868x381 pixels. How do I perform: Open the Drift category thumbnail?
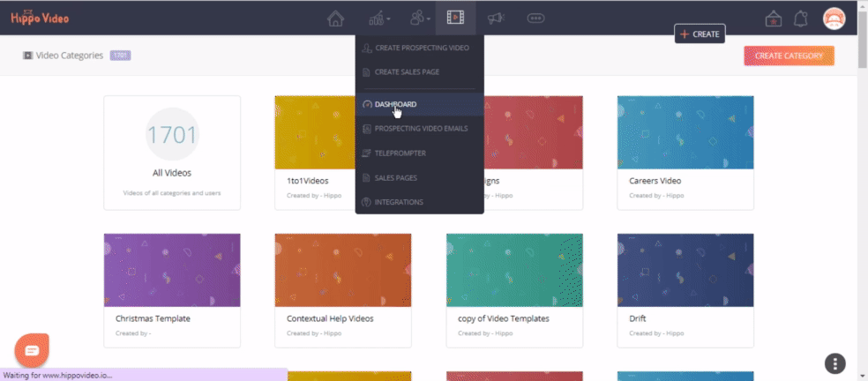pyautogui.click(x=685, y=270)
